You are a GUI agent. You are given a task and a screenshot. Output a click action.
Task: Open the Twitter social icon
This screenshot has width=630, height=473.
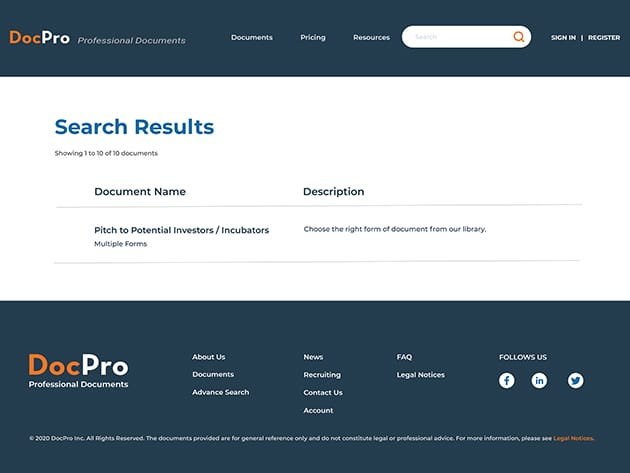click(575, 380)
